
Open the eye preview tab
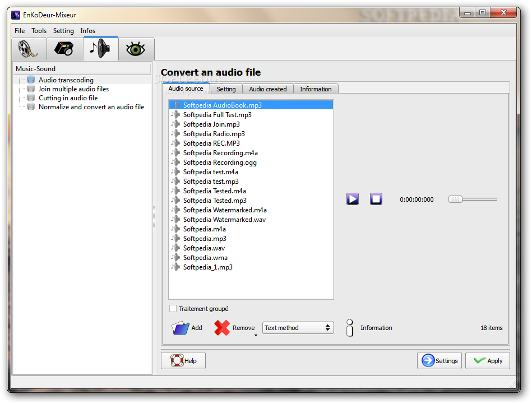point(136,49)
